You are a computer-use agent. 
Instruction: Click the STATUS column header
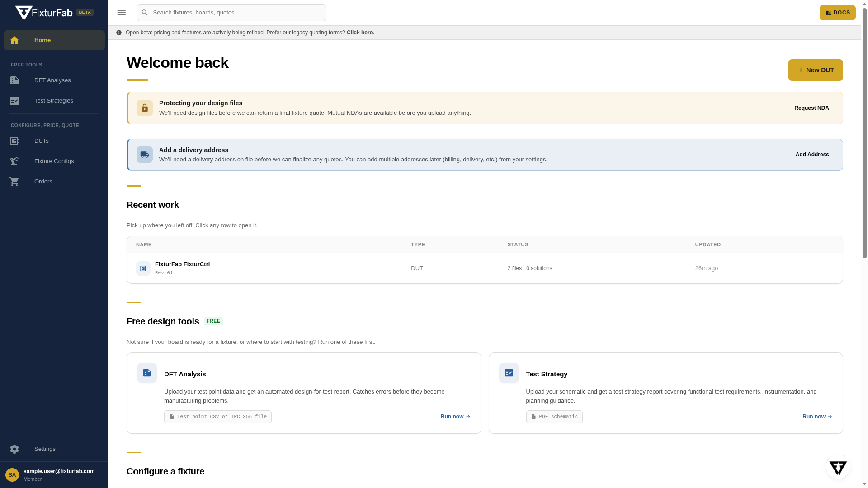click(518, 244)
